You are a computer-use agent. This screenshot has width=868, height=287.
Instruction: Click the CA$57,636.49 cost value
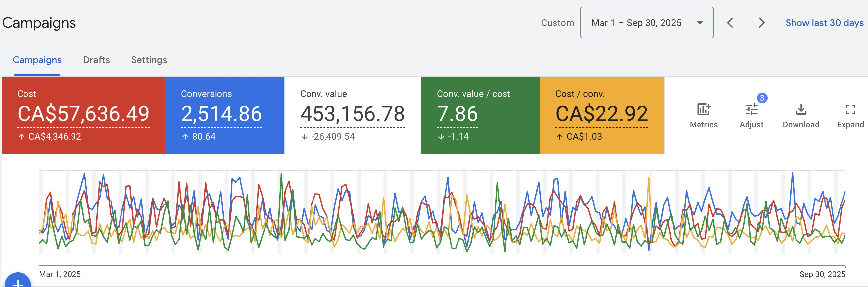click(x=83, y=114)
